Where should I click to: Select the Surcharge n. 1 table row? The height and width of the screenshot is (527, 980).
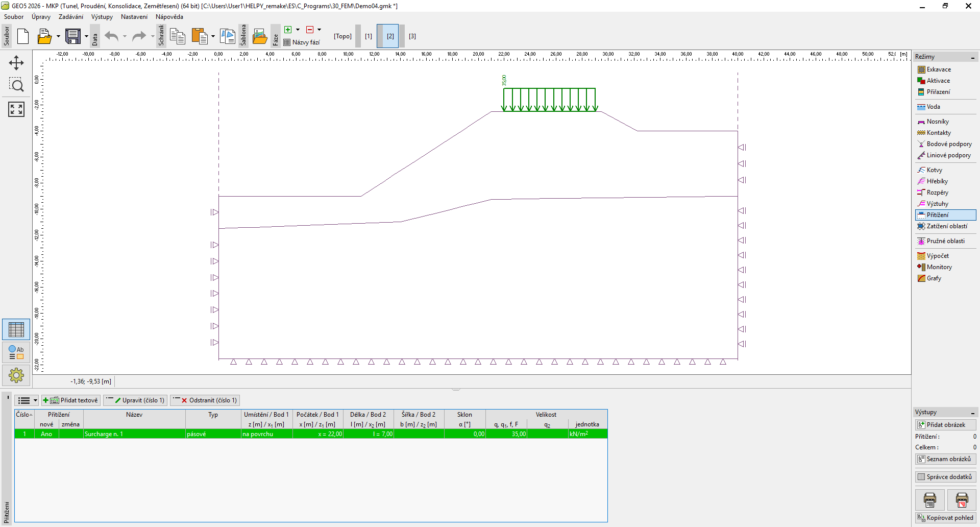point(134,434)
